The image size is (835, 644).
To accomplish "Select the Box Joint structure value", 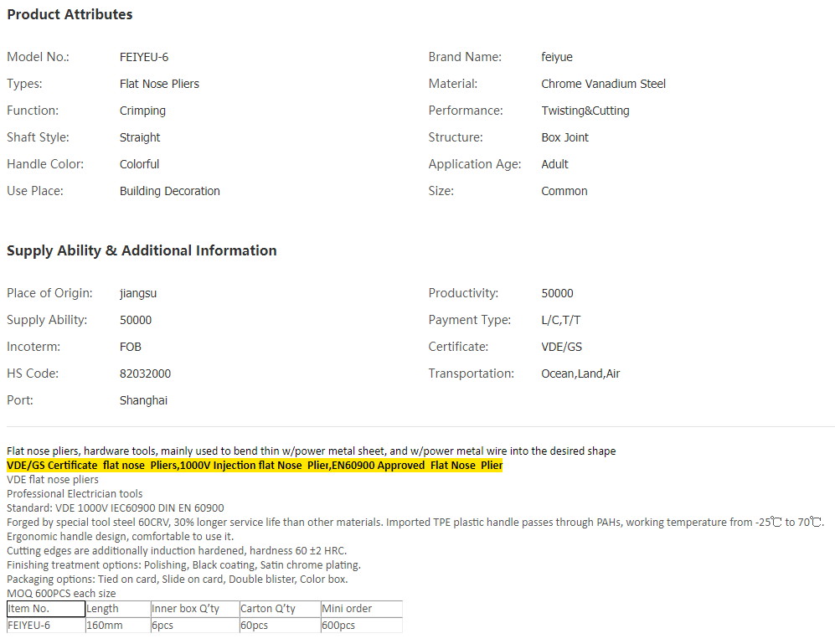I will 564,137.
